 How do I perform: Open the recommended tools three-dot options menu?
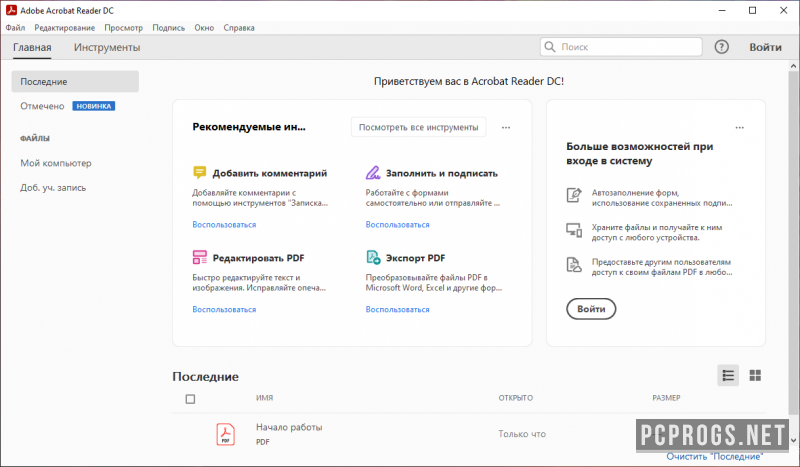506,128
